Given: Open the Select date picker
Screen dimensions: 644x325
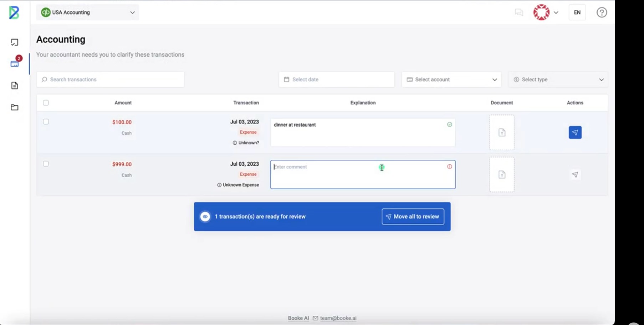Looking at the screenshot, I should coord(337,79).
